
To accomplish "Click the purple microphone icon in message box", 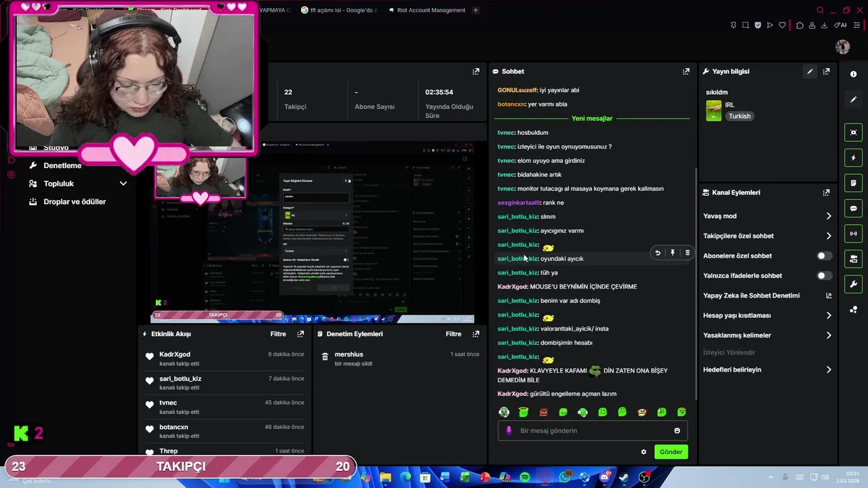I will tap(509, 430).
